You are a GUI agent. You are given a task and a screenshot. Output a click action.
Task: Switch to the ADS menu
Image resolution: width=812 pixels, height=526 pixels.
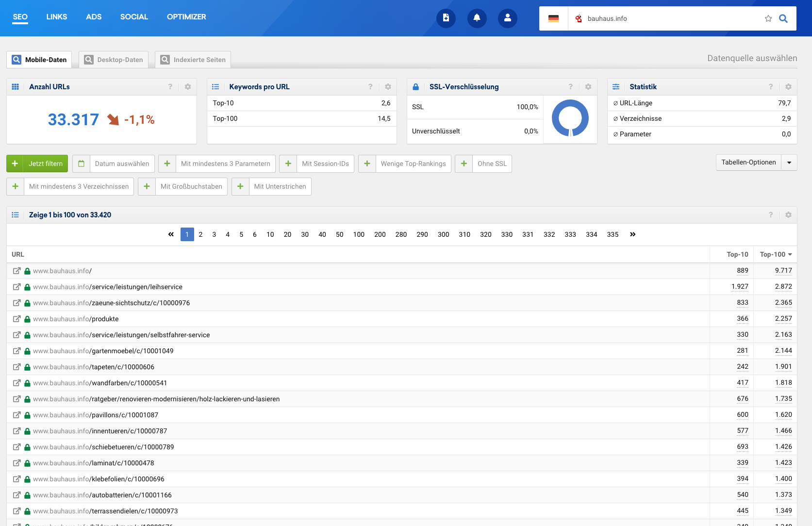pos(94,17)
